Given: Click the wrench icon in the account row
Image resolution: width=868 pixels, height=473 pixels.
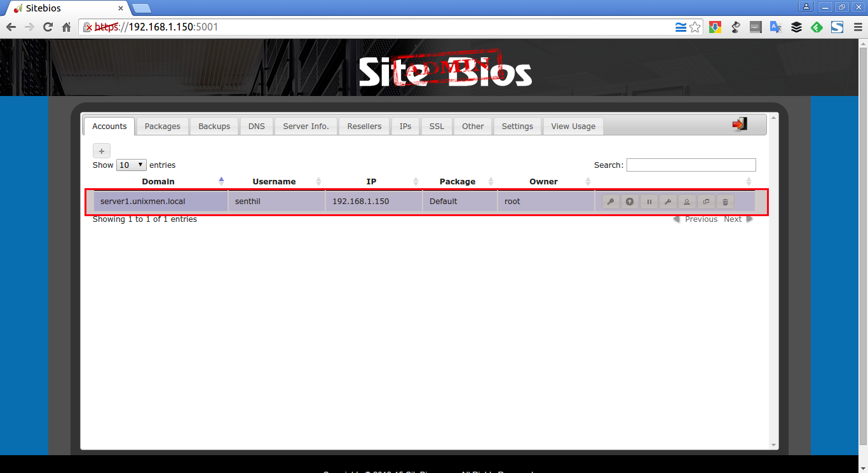Looking at the screenshot, I should [667, 202].
